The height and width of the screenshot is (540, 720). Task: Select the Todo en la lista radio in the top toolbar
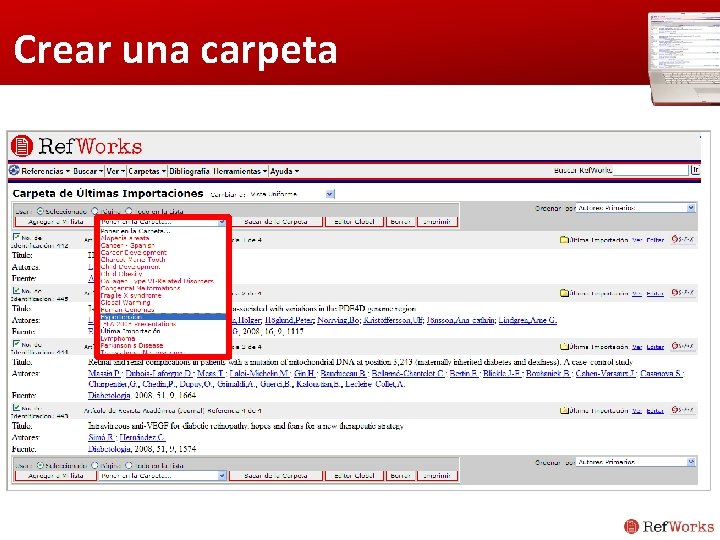point(129,211)
